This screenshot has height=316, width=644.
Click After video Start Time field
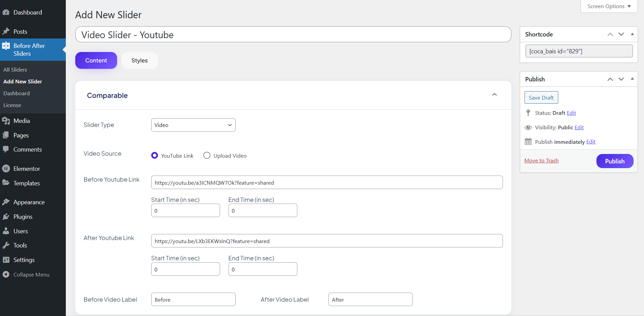186,269
